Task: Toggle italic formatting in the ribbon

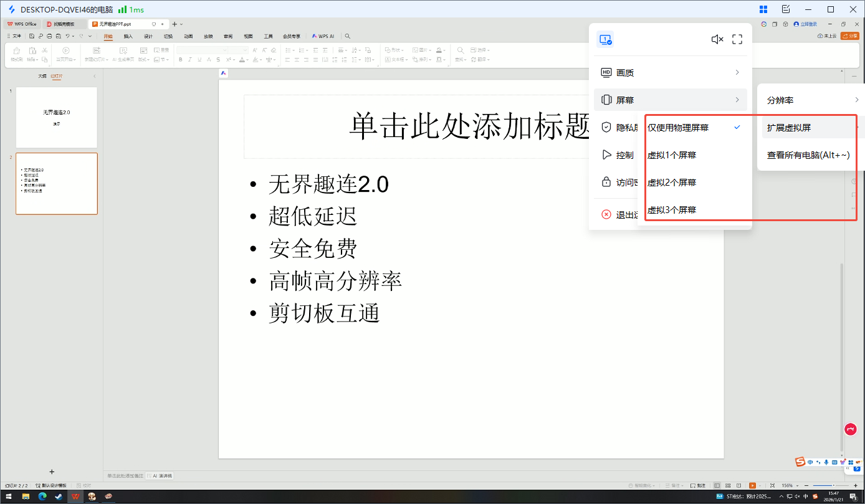Action: click(x=189, y=59)
